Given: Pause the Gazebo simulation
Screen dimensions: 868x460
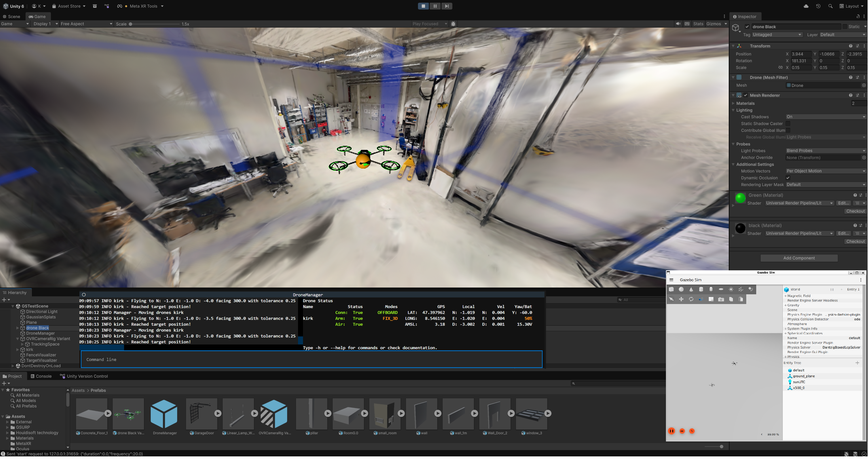Looking at the screenshot, I should pyautogui.click(x=671, y=431).
